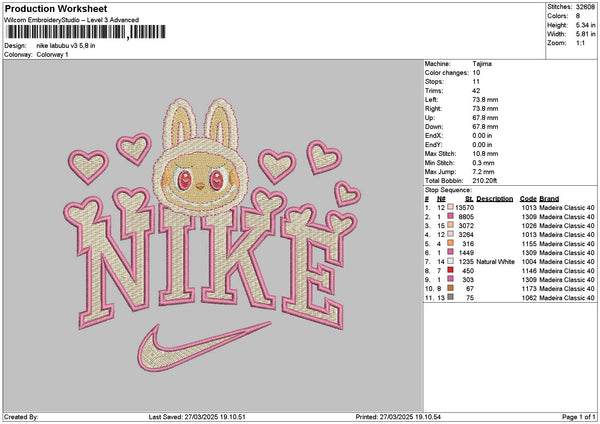Select the 'Wilcom EmbroideryStudio – Level 3 Advanced' line
Image resolution: width=600 pixels, height=424 pixels.
(72, 20)
